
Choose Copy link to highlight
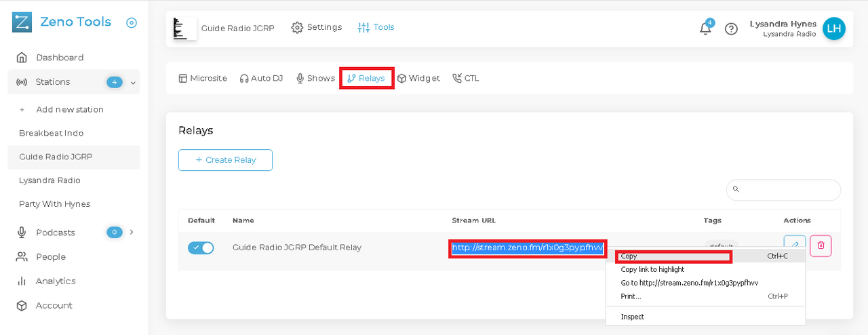pos(705,270)
